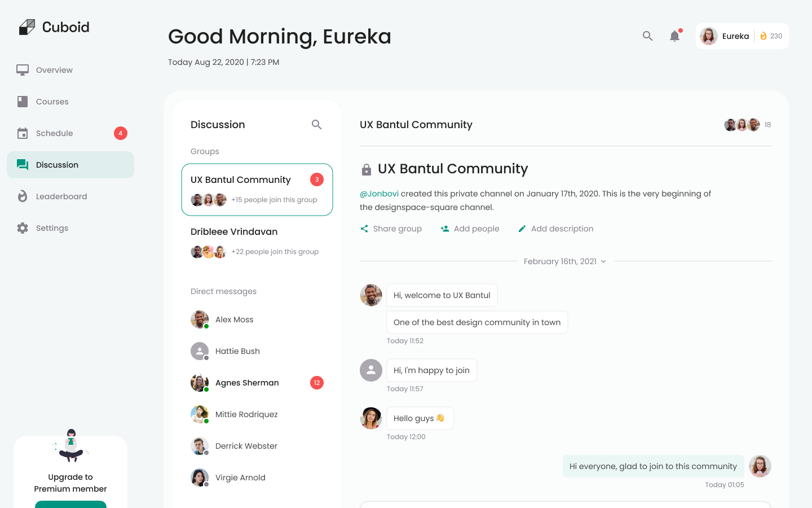
Task: Open the Overview menu item
Action: click(x=54, y=70)
